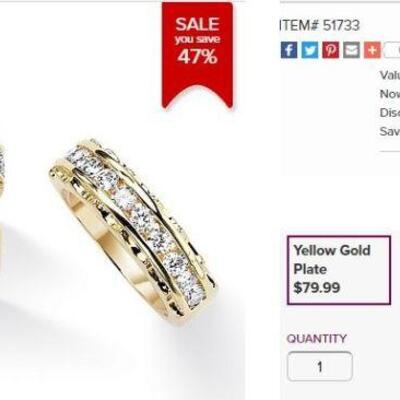Click the ITEM# 51733 label
400x400 pixels.
pos(320,25)
